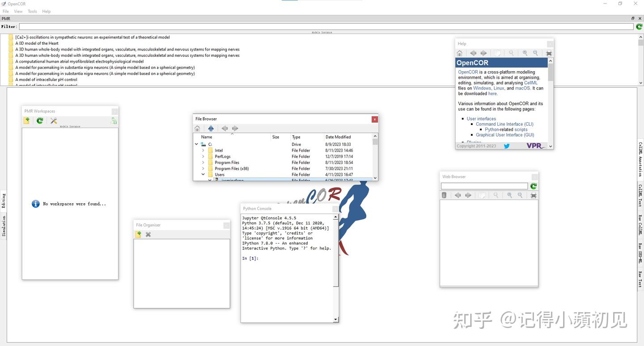Zoom in on the Help page
Image resolution: width=644 pixels, height=346 pixels.
tap(525, 53)
